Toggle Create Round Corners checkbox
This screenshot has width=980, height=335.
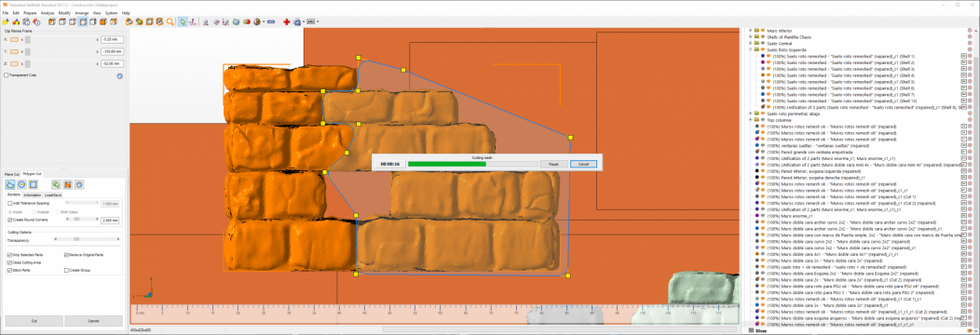tap(9, 221)
